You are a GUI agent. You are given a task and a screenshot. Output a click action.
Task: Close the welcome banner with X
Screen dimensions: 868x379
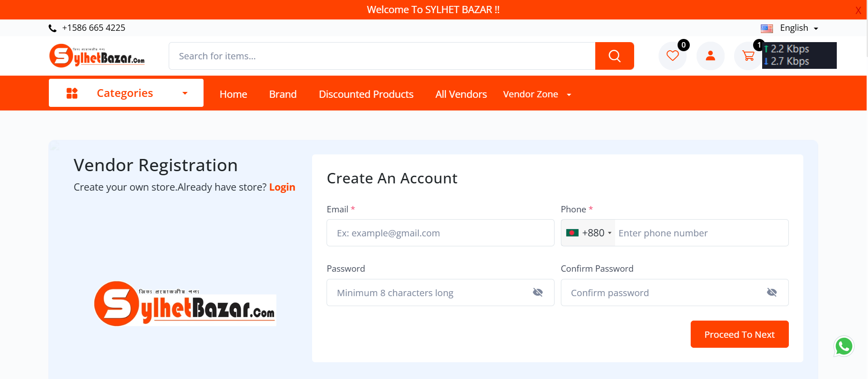point(858,10)
